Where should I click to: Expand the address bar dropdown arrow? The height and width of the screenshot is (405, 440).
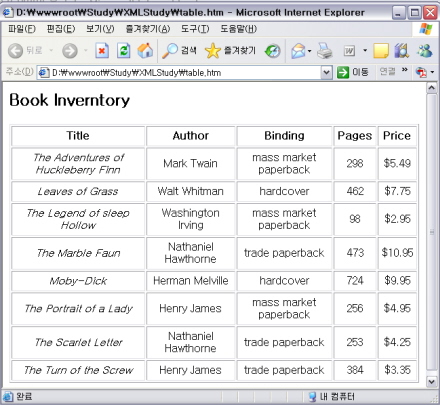[327, 72]
